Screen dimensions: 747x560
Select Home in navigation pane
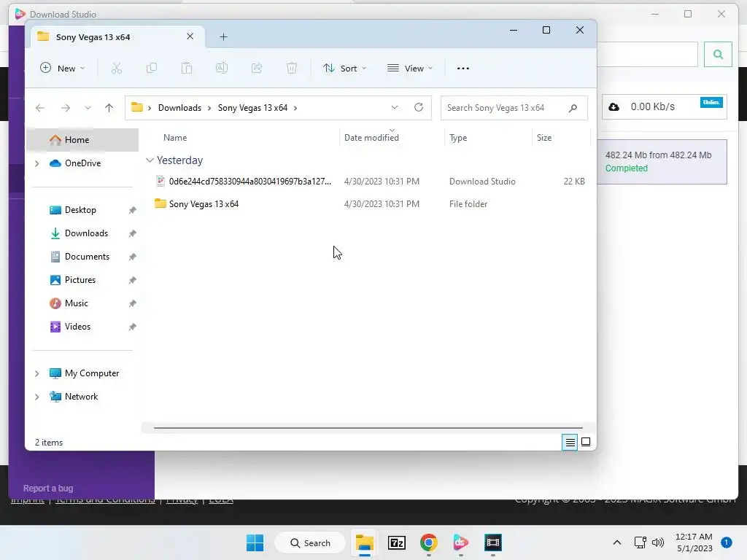coord(82,139)
